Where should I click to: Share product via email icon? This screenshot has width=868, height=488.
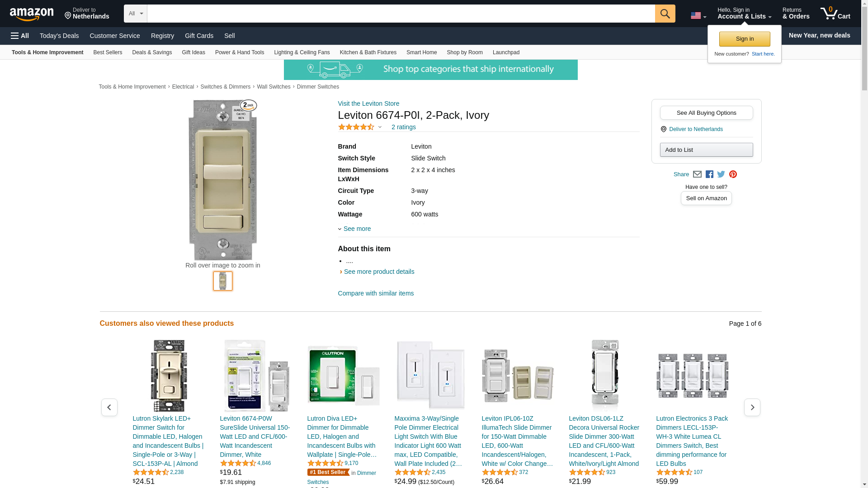click(697, 174)
